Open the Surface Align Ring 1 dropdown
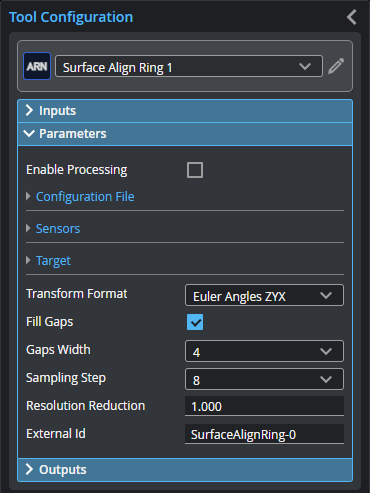Screen dimensions: 370x493 click(189, 66)
